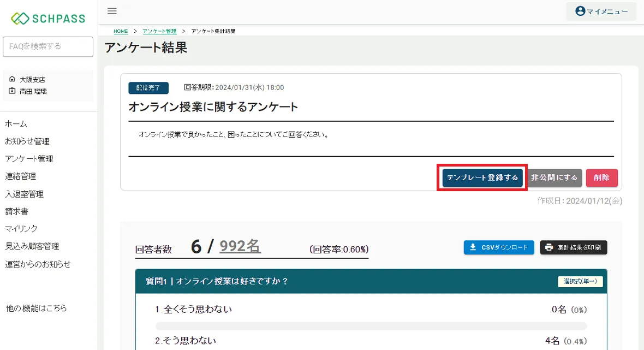Click the 配信完了 status badge
644x350 pixels.
(x=148, y=87)
